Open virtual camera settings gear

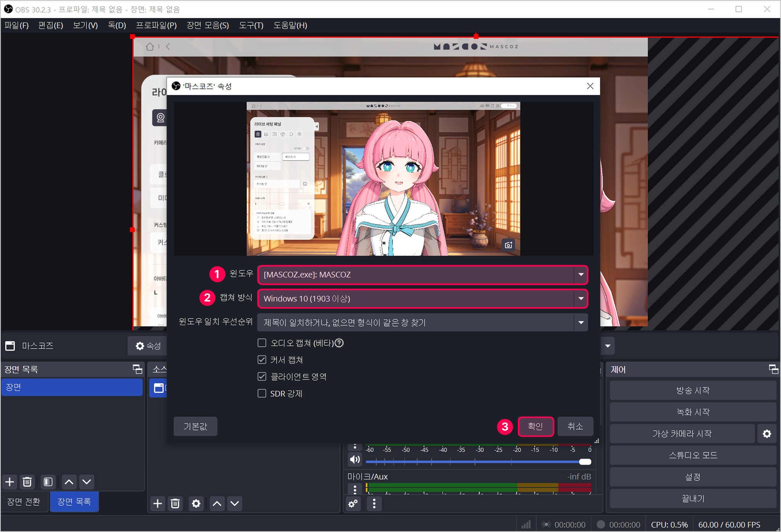[767, 434]
